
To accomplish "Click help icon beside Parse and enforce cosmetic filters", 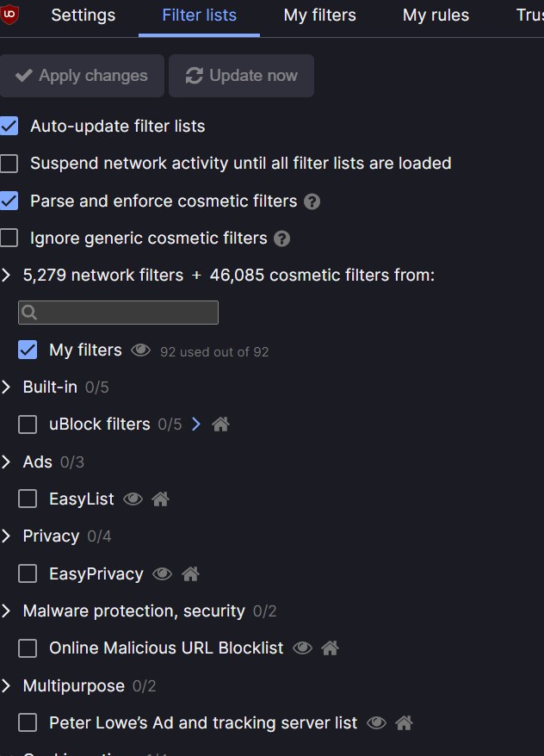I will [x=312, y=201].
